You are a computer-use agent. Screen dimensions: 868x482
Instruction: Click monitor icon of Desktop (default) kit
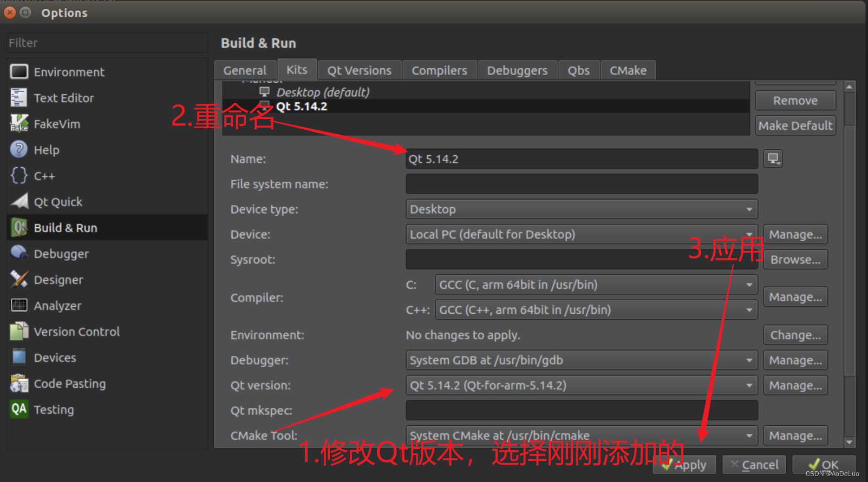265,91
